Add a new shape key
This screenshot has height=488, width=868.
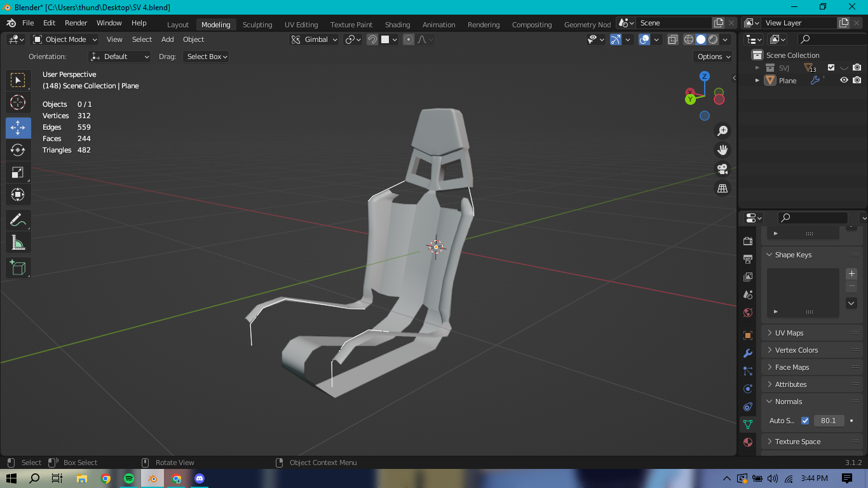[x=851, y=274]
